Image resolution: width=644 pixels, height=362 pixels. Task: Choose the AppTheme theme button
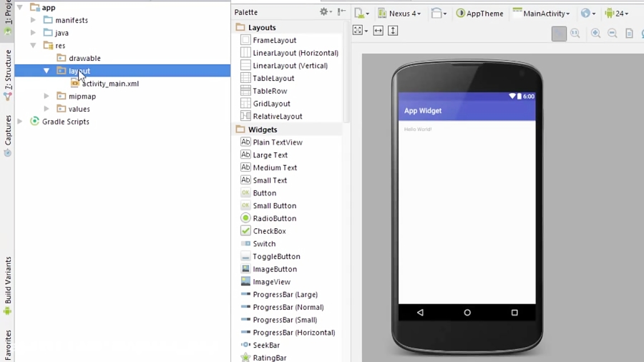pyautogui.click(x=479, y=13)
